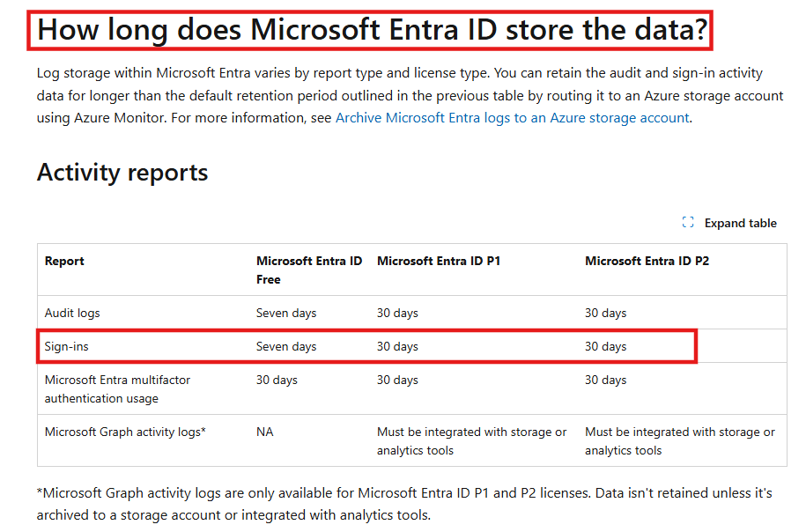Viewport: 806px width, 532px height.
Task: Select P1 30 days in multifactor row
Action: [x=397, y=380]
